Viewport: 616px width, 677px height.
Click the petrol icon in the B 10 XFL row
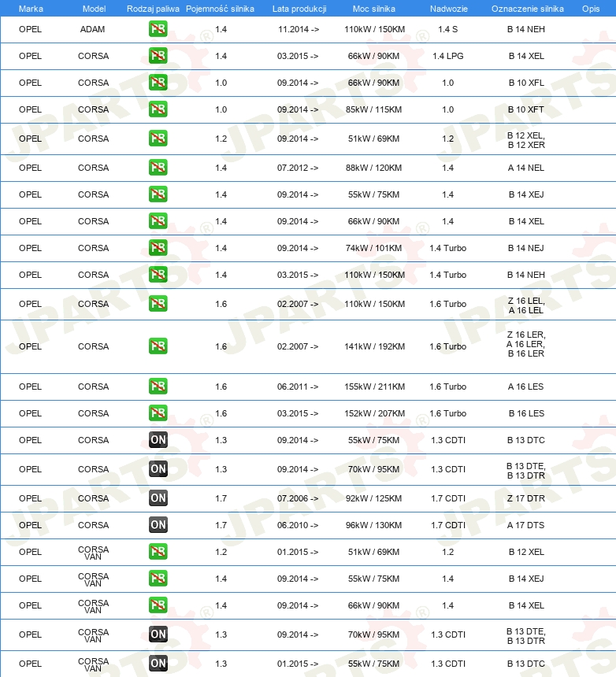(158, 83)
